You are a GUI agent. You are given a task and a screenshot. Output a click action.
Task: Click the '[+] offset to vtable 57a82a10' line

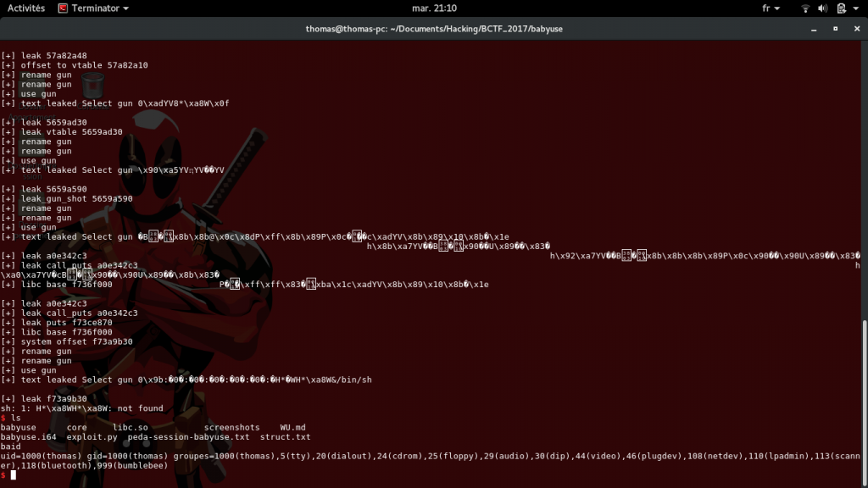pos(75,65)
